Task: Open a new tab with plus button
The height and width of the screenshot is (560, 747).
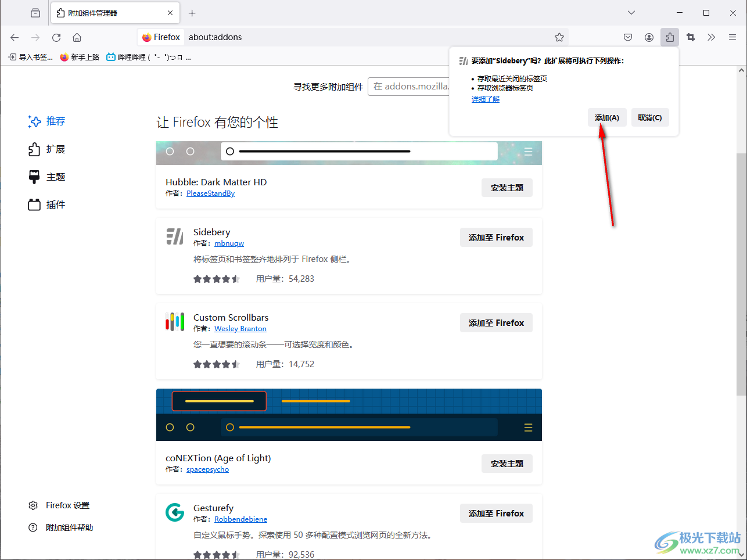Action: click(x=192, y=13)
